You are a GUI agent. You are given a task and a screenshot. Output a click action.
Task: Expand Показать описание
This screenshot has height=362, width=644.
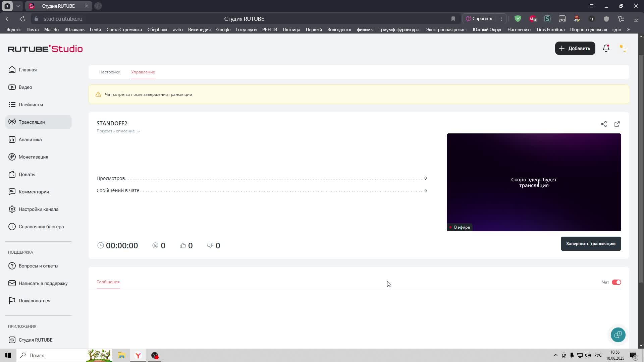click(x=118, y=131)
